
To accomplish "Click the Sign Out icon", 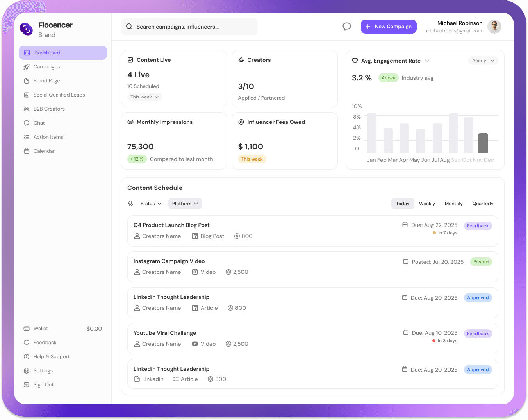I will click(27, 385).
